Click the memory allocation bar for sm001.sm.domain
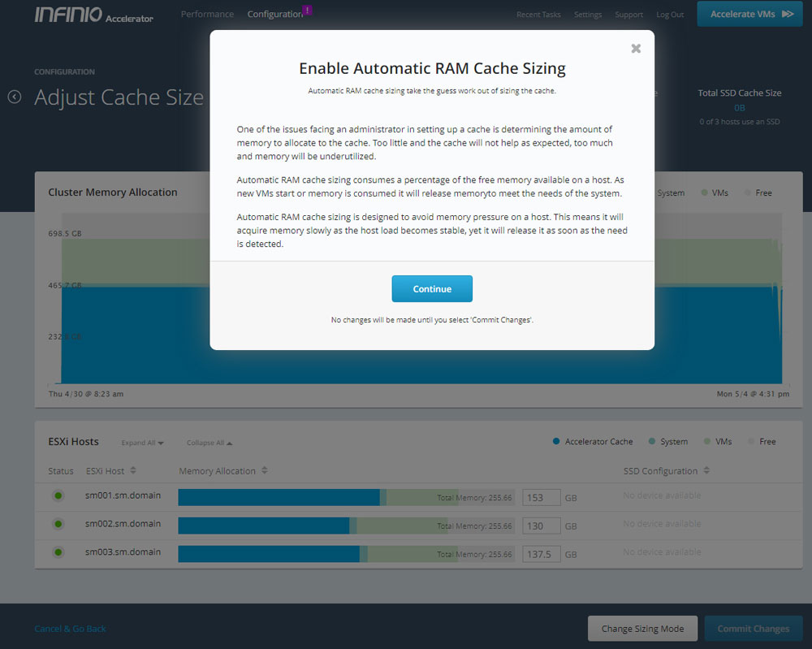812x649 pixels. click(x=279, y=497)
